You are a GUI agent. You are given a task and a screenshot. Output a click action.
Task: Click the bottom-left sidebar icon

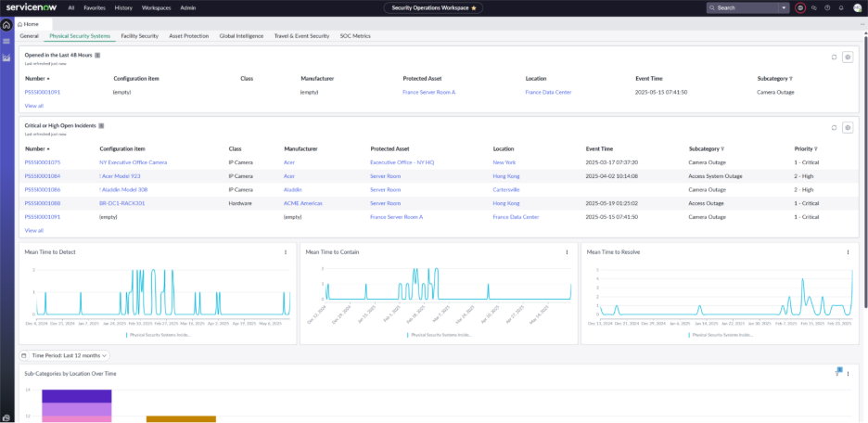[6, 417]
